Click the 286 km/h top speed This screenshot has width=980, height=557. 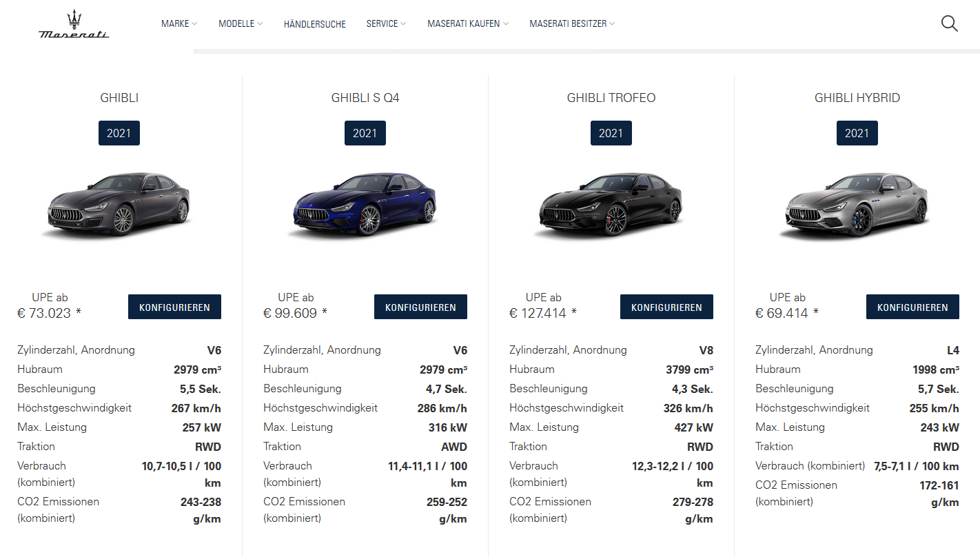[x=442, y=408]
